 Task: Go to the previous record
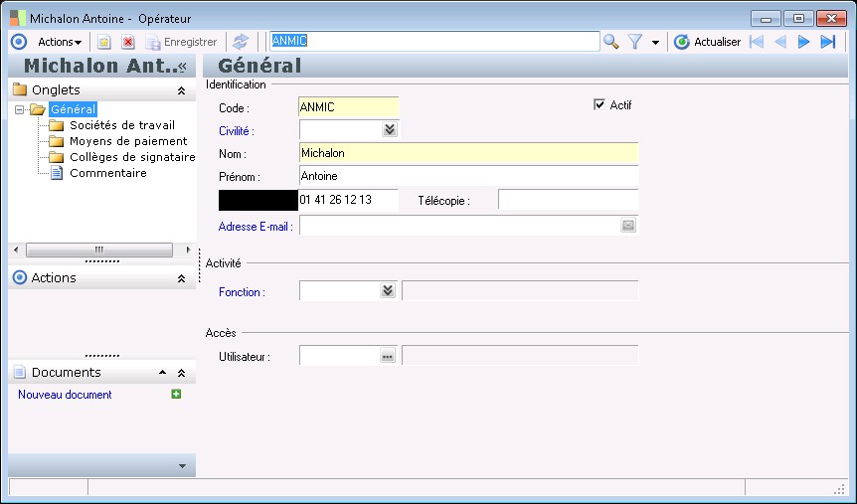click(x=780, y=42)
